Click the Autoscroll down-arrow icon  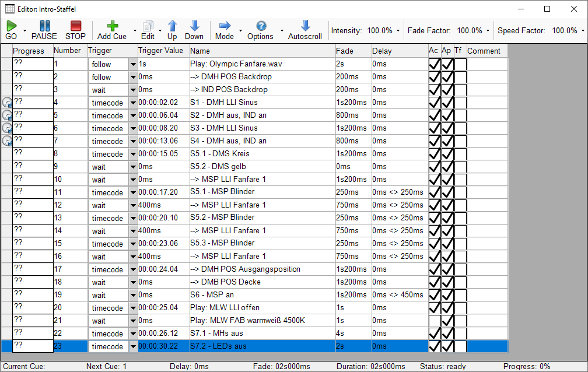click(304, 26)
